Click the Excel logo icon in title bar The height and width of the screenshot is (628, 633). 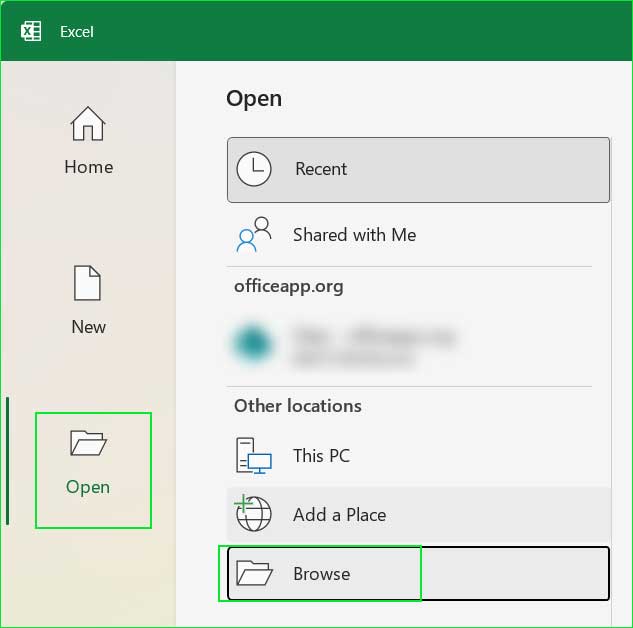point(31,31)
